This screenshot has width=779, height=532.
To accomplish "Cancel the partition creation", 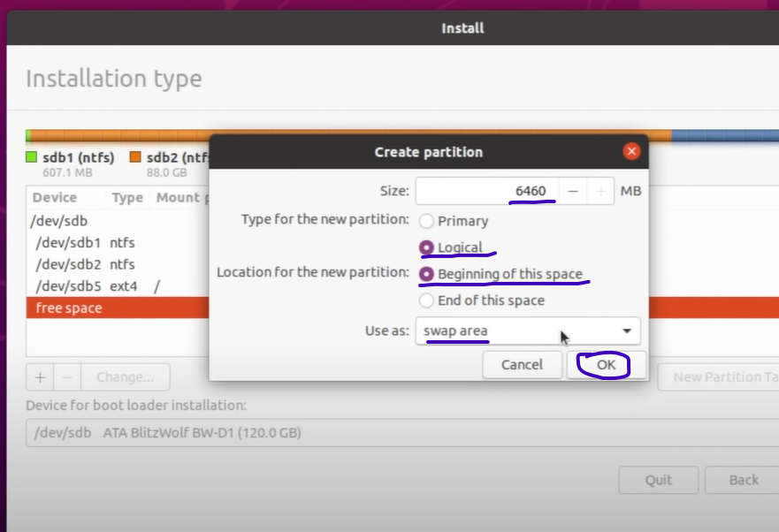I will click(x=522, y=364).
